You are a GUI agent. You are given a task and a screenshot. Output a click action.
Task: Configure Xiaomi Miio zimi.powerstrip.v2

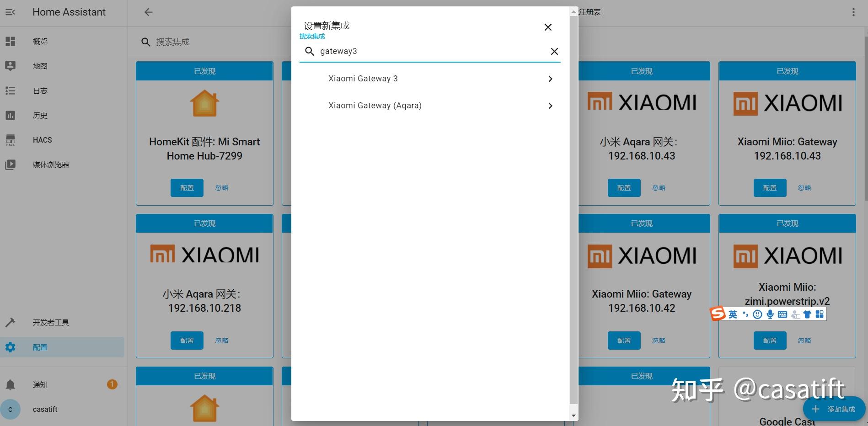pos(770,341)
